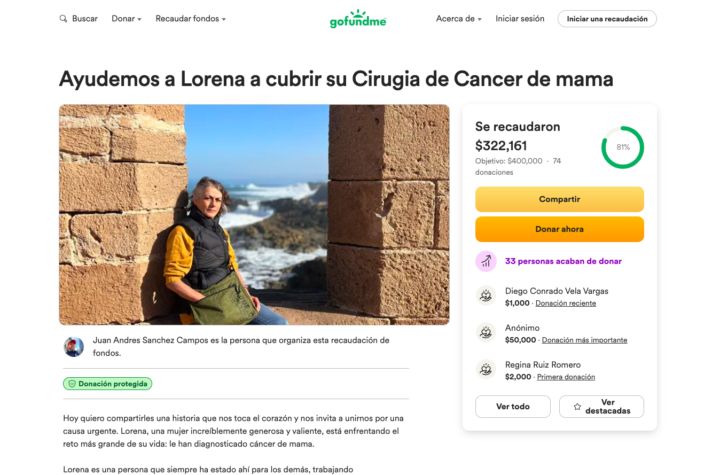Screen dimensions: 720x475
Task: Click the Ver destacadas star button
Action: 602,407
